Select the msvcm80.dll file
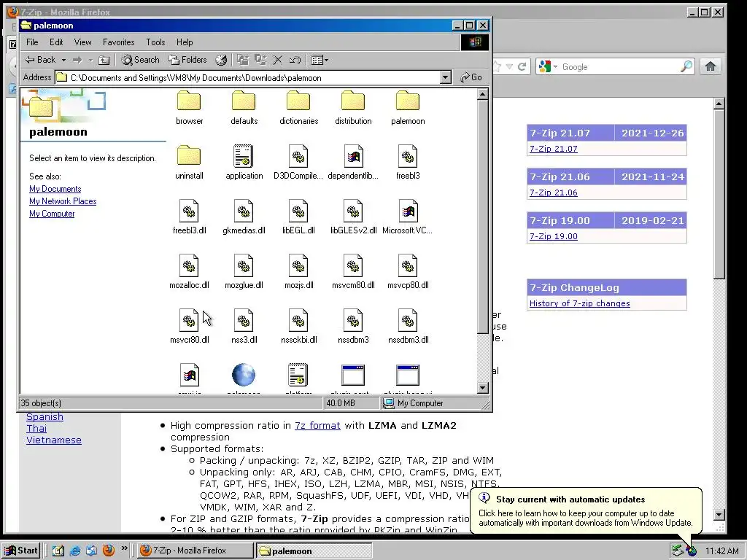 (x=353, y=273)
